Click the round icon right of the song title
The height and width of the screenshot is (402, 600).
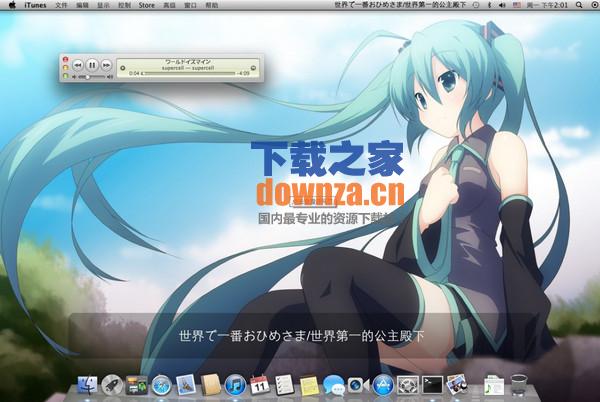(x=253, y=68)
